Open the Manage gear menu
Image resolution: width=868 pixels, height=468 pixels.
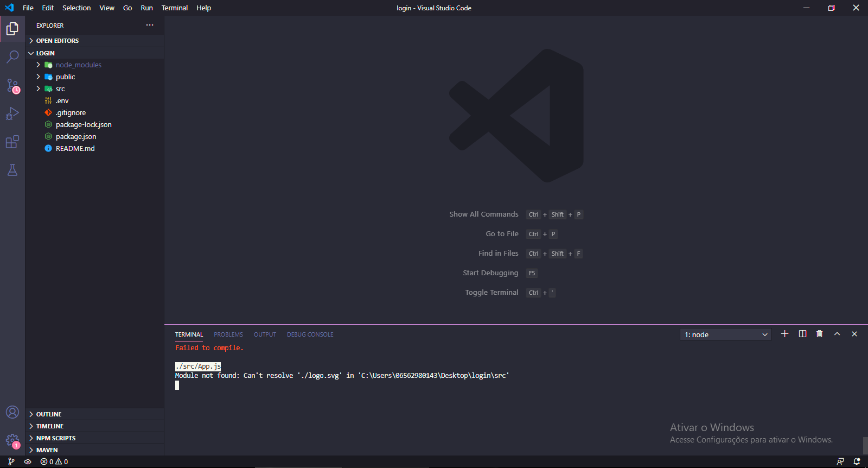tap(12, 440)
